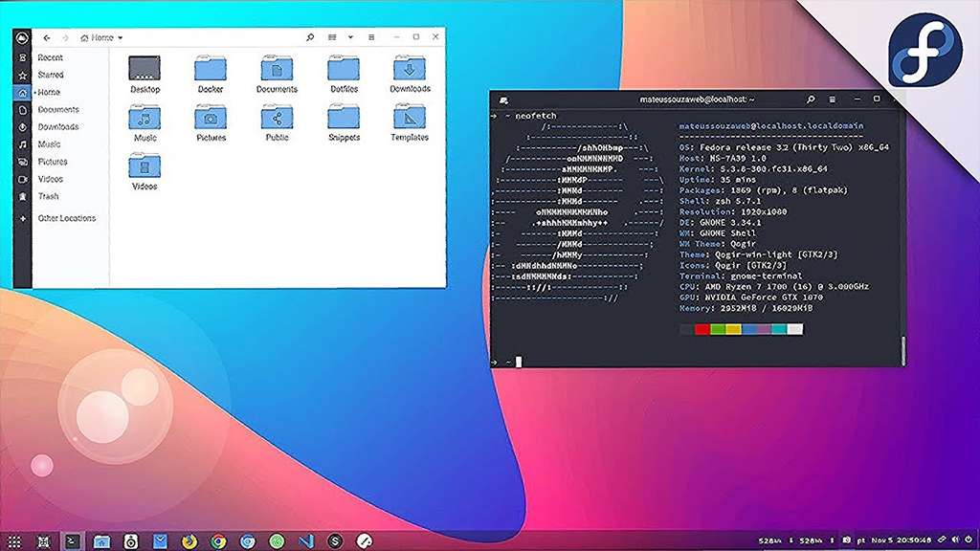Click the camera icon in the system tray
This screenshot has height=551, width=980.
[x=846, y=540]
